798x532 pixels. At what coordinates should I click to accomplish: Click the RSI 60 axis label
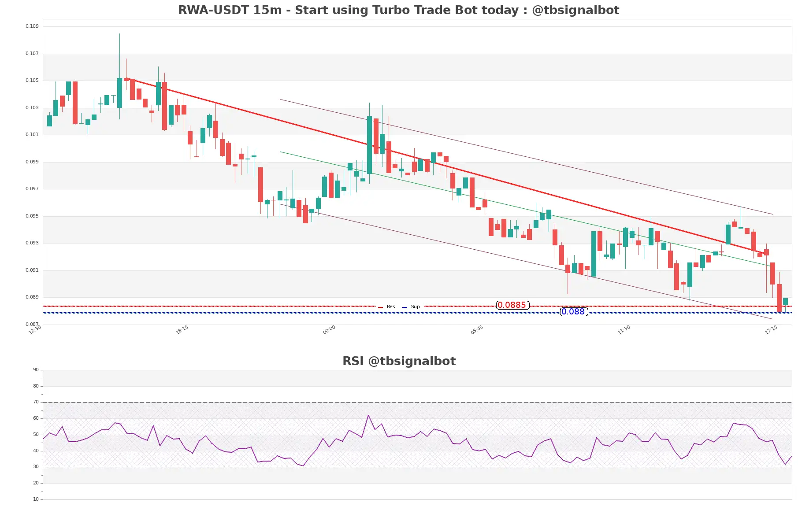click(x=36, y=418)
